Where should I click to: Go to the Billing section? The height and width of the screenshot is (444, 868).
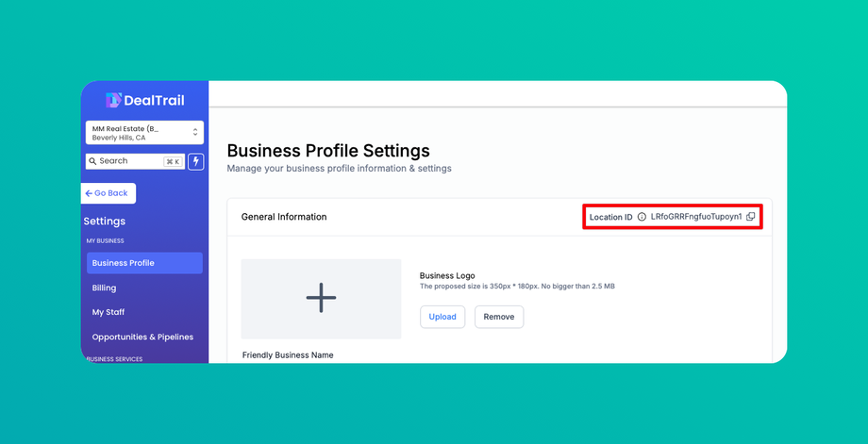click(105, 288)
